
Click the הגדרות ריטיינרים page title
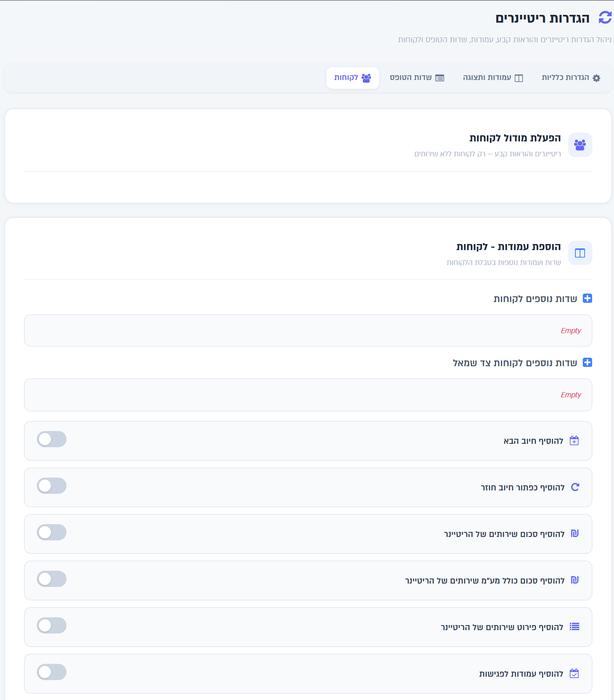click(542, 18)
